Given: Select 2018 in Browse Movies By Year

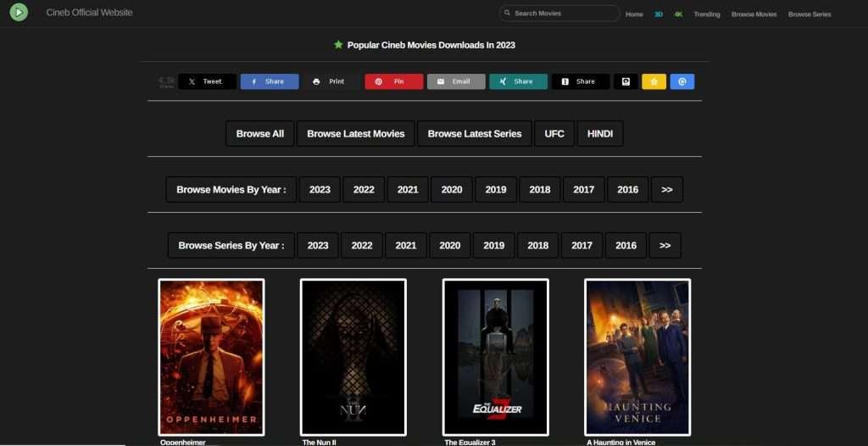Looking at the screenshot, I should click(x=540, y=189).
